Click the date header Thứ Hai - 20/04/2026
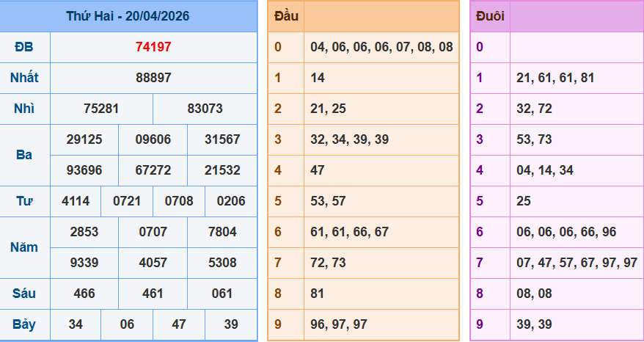Image resolution: width=644 pixels, height=342 pixels. coord(128,15)
